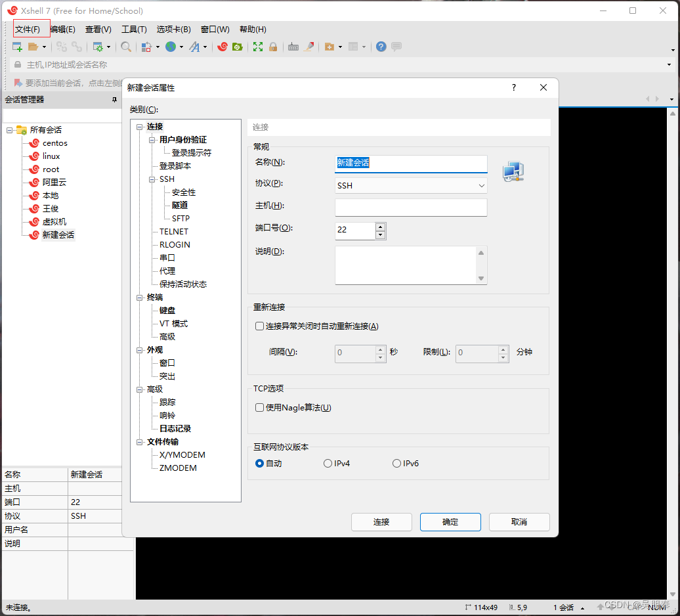This screenshot has width=680, height=616.
Task: Collapse the 外观 tree node
Action: click(x=140, y=350)
